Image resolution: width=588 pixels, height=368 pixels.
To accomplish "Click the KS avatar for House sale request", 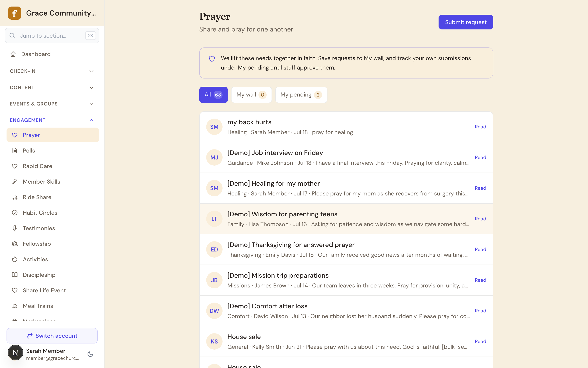I will click(214, 341).
